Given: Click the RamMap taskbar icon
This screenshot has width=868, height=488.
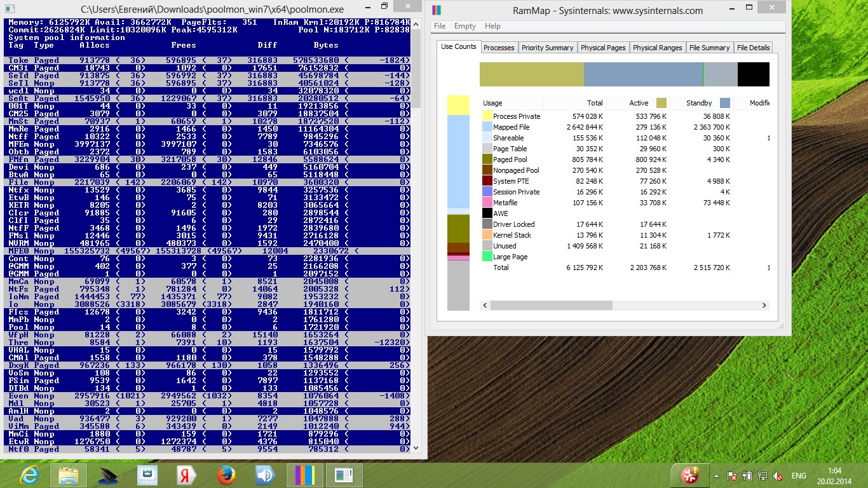Looking at the screenshot, I should click(x=305, y=475).
